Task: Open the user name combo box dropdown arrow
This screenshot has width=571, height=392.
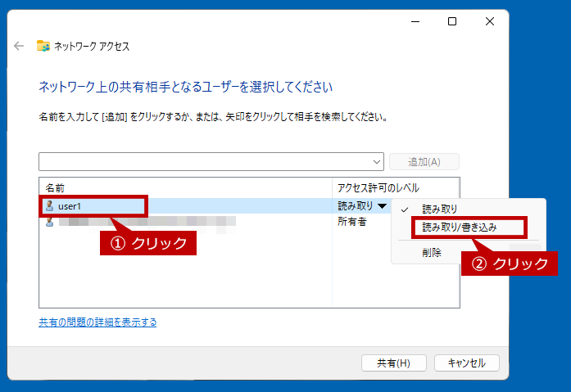Action: tap(377, 162)
